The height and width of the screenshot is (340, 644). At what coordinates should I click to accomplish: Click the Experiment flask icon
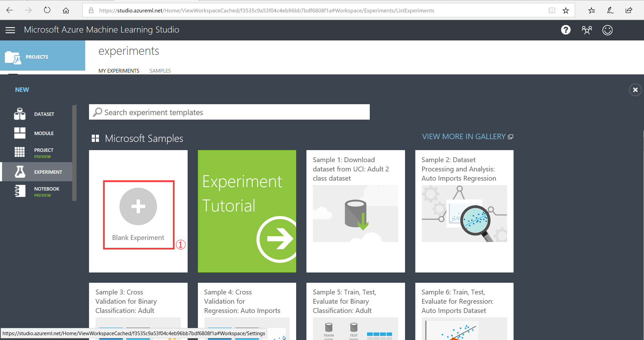point(20,172)
